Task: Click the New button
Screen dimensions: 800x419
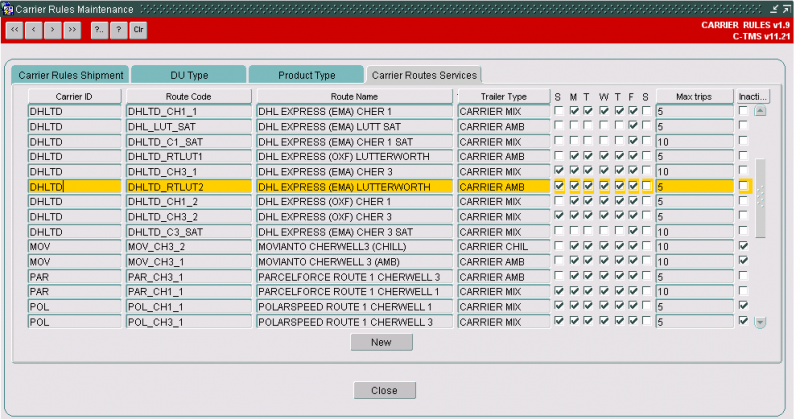Action: pos(382,342)
